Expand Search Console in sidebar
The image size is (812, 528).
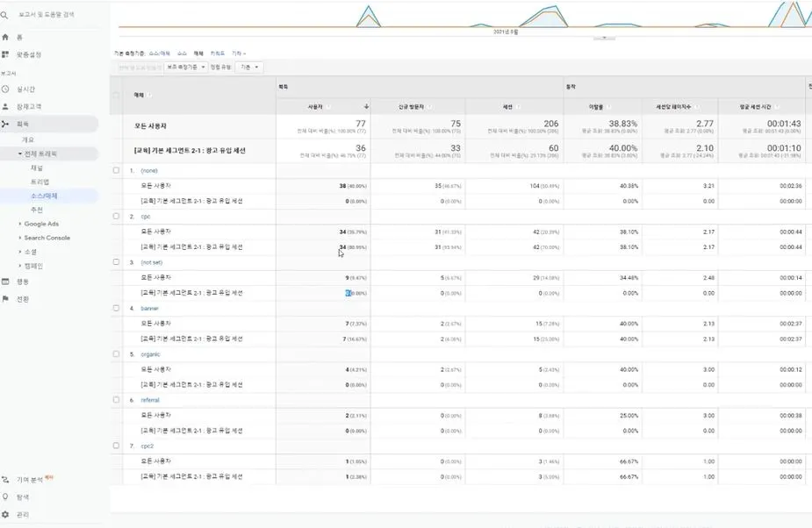point(20,238)
